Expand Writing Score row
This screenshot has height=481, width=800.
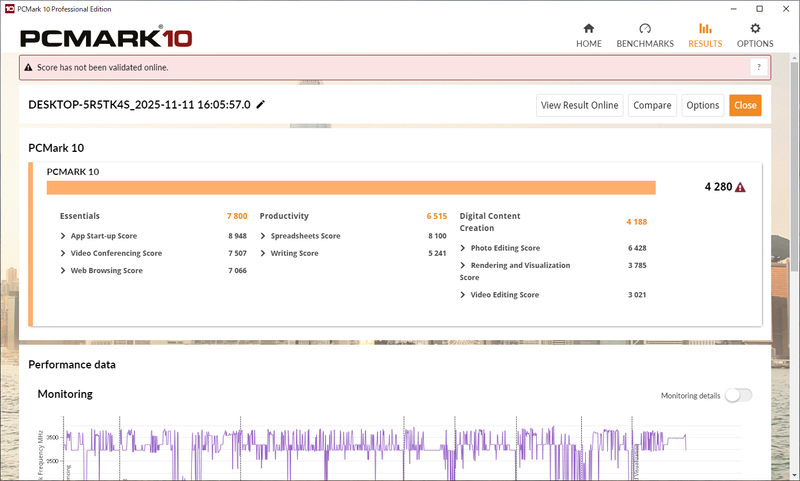coord(263,253)
